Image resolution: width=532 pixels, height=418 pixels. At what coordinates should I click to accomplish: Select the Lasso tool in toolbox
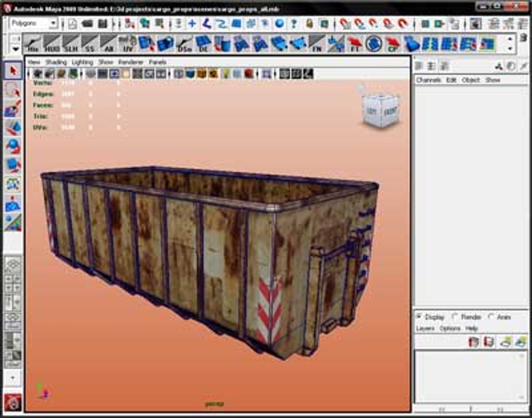click(x=13, y=90)
